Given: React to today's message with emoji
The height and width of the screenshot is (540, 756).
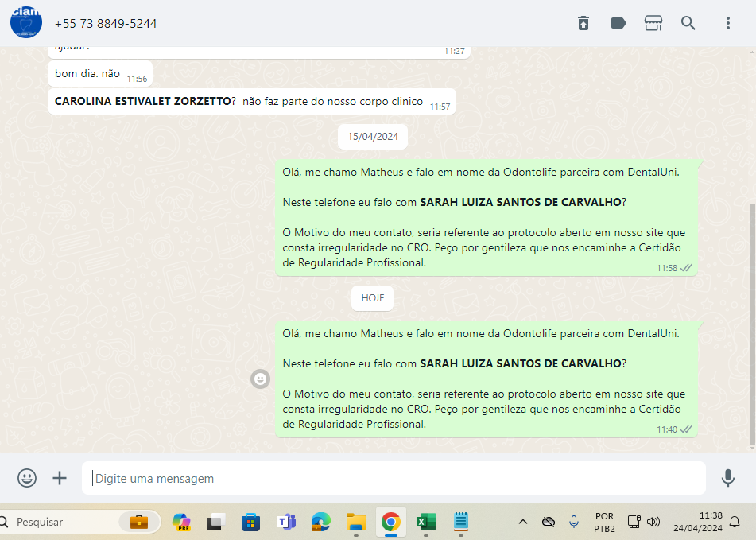Looking at the screenshot, I should 260,379.
